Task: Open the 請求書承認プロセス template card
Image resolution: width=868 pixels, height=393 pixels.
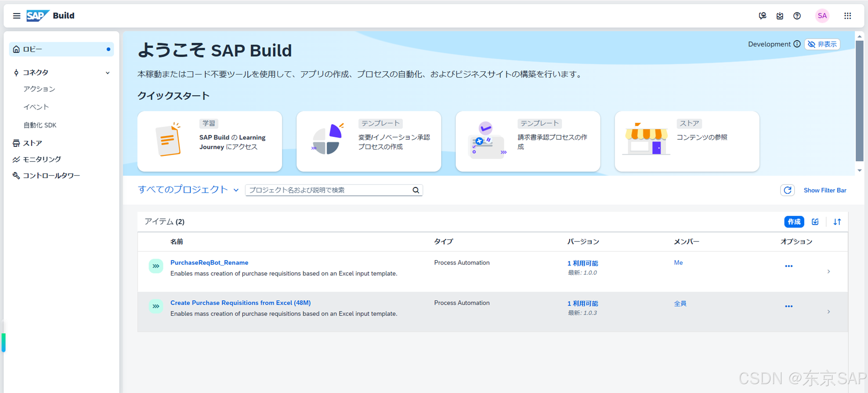Action: click(528, 141)
